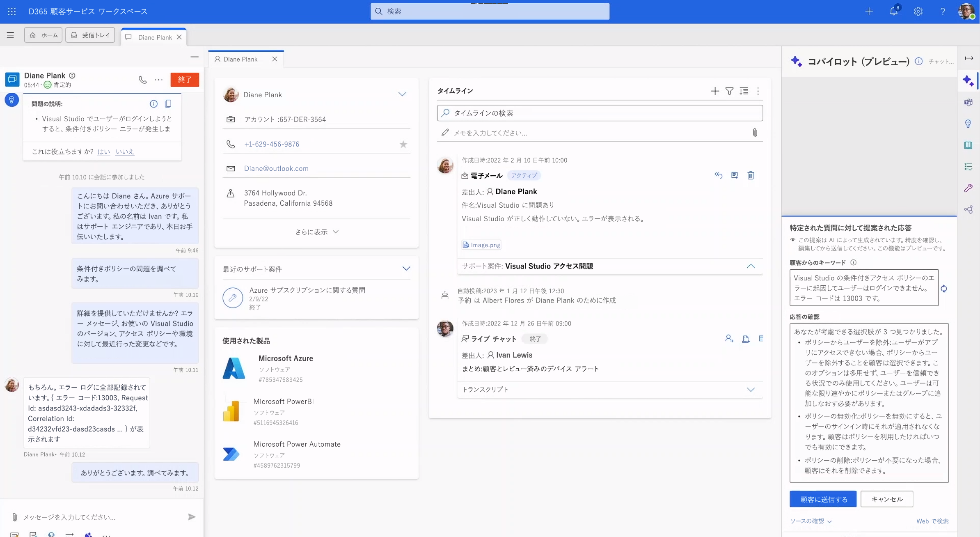Open the wrench tool icon in sidebar
Image resolution: width=980 pixels, height=537 pixels.
[968, 188]
